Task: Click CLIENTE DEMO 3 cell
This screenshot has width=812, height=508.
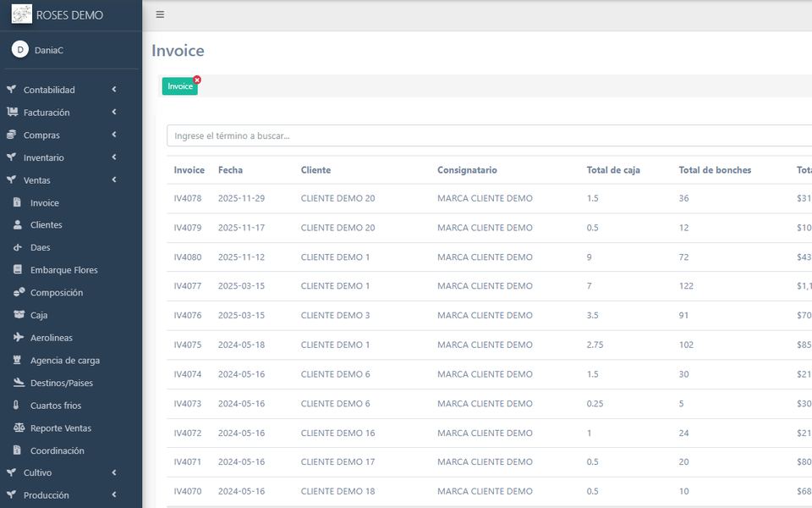Action: (335, 315)
